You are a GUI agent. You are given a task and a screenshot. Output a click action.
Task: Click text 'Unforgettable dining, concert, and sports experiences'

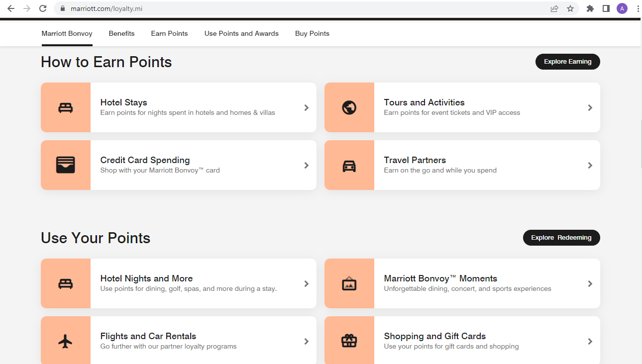[x=467, y=289]
